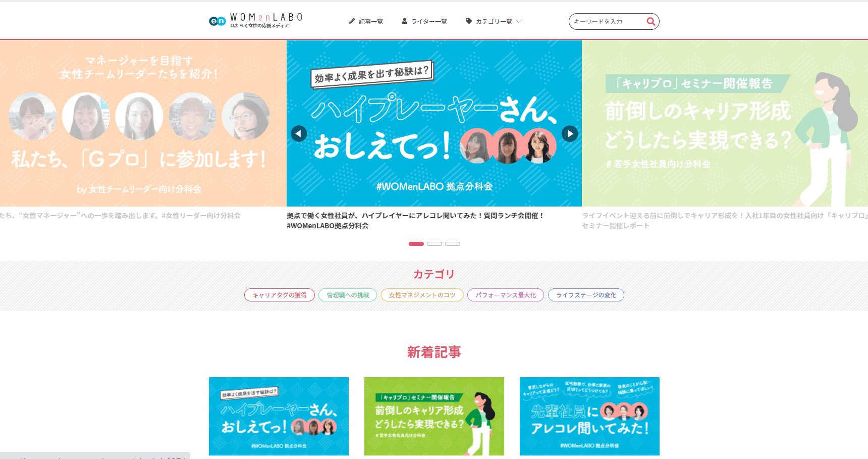Click the tag icon beside カテゴリ一覧
Screen dimensions: 868x459
tap(469, 21)
